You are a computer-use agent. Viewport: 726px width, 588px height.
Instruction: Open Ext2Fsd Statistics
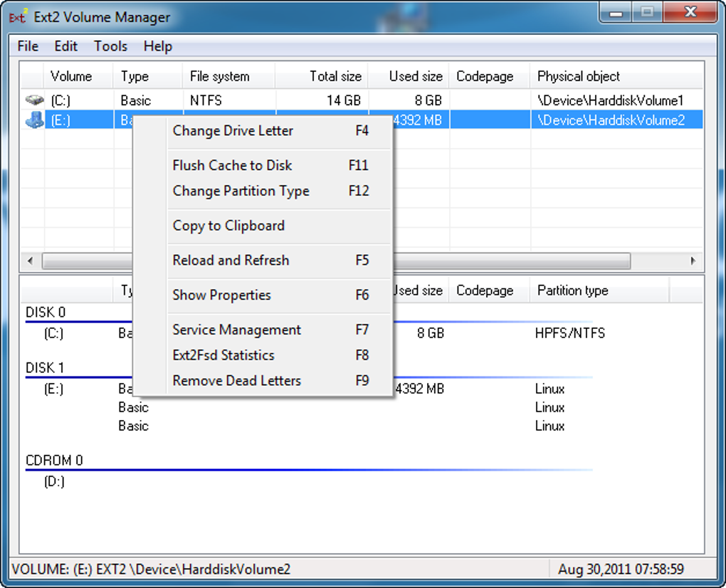coord(270,355)
